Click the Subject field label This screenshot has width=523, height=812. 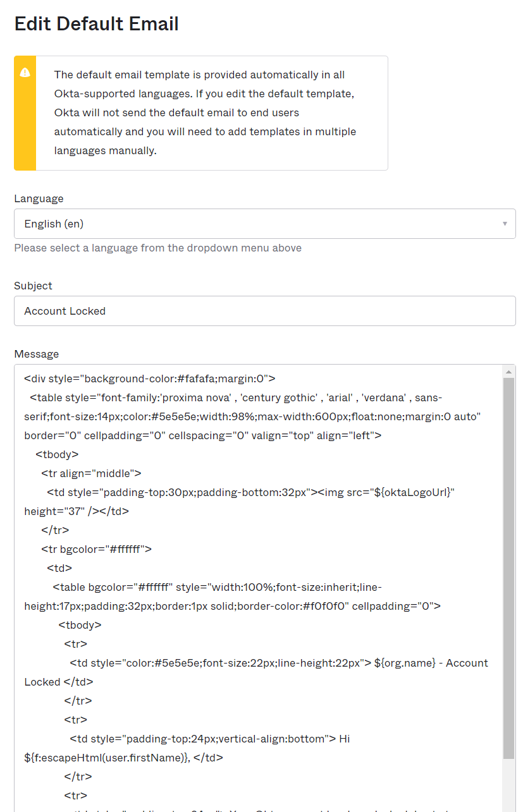[x=33, y=286]
